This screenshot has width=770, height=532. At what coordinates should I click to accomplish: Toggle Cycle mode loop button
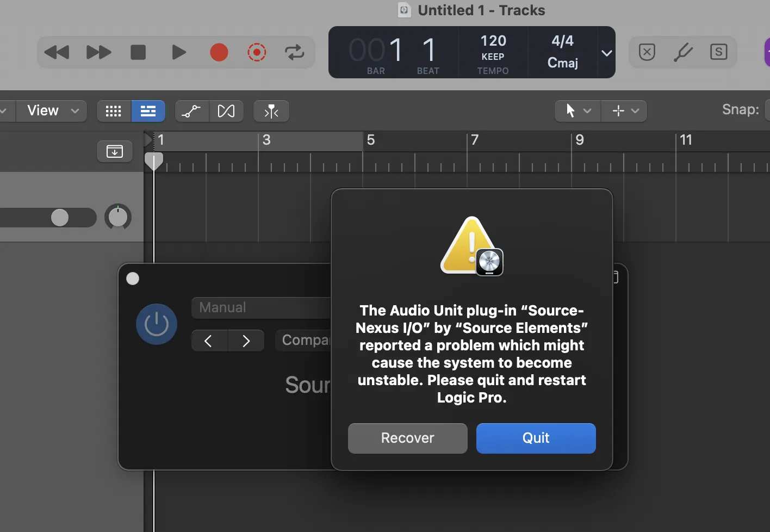295,53
